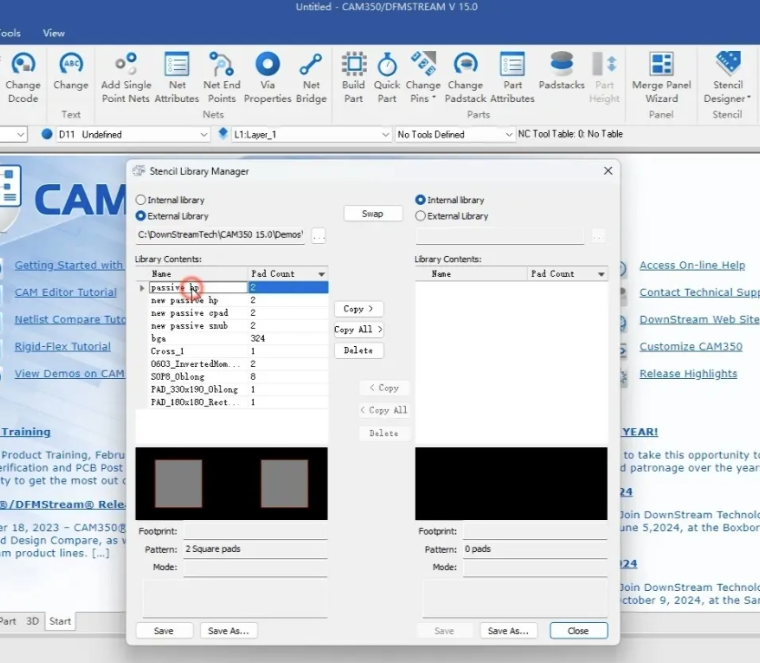Open the Padstacks tool in ribbon

pyautogui.click(x=561, y=65)
